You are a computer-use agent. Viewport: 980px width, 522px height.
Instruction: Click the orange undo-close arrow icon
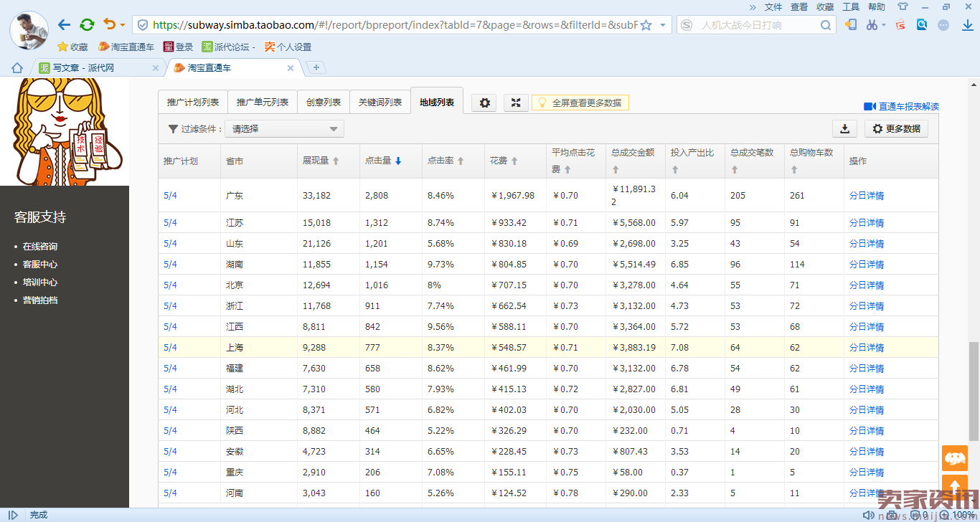tap(109, 24)
